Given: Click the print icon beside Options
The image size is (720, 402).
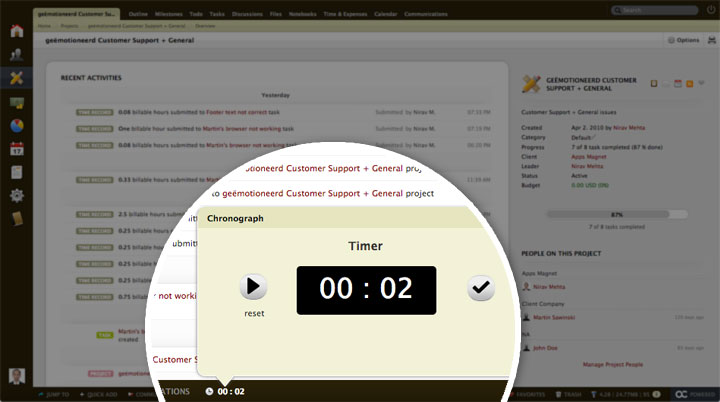Looking at the screenshot, I should 712,40.
